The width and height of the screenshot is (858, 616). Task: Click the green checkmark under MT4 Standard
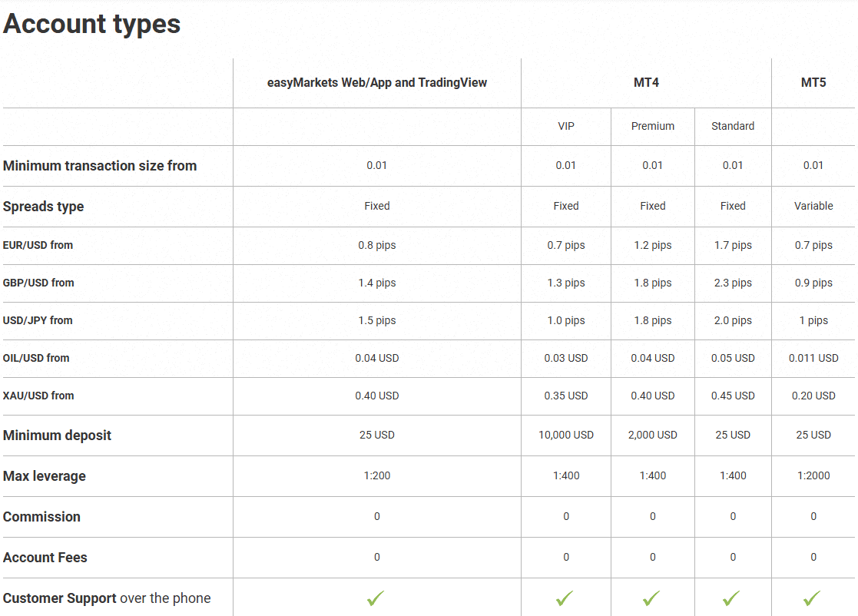tap(733, 598)
